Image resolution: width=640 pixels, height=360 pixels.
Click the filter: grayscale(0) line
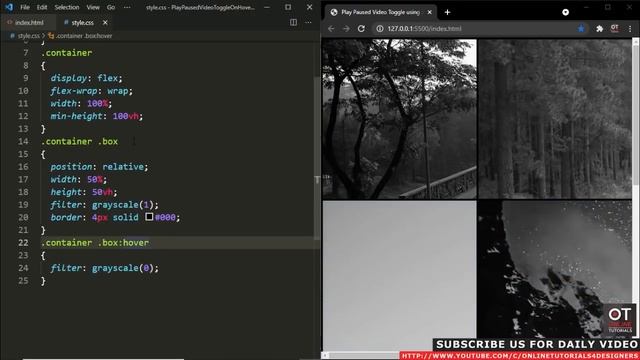(104, 268)
